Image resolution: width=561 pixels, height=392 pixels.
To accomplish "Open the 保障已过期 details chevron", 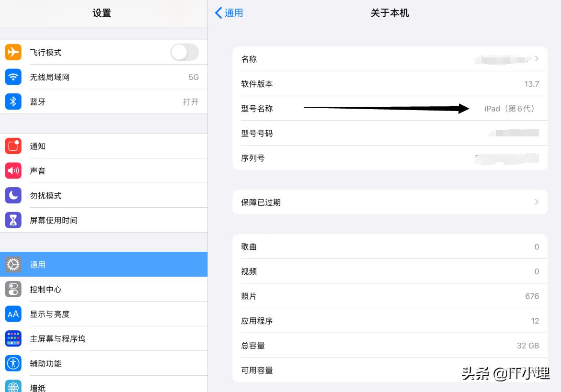I will click(x=536, y=202).
